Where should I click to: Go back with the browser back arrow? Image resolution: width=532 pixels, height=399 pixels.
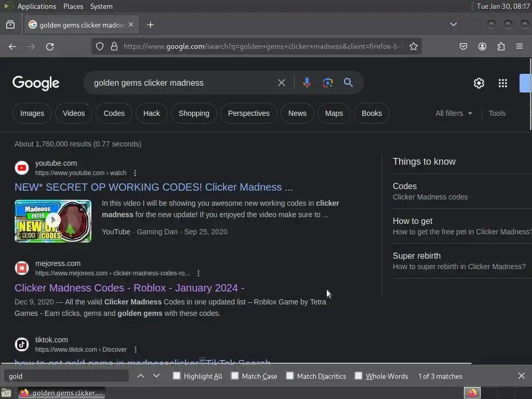pos(12,46)
